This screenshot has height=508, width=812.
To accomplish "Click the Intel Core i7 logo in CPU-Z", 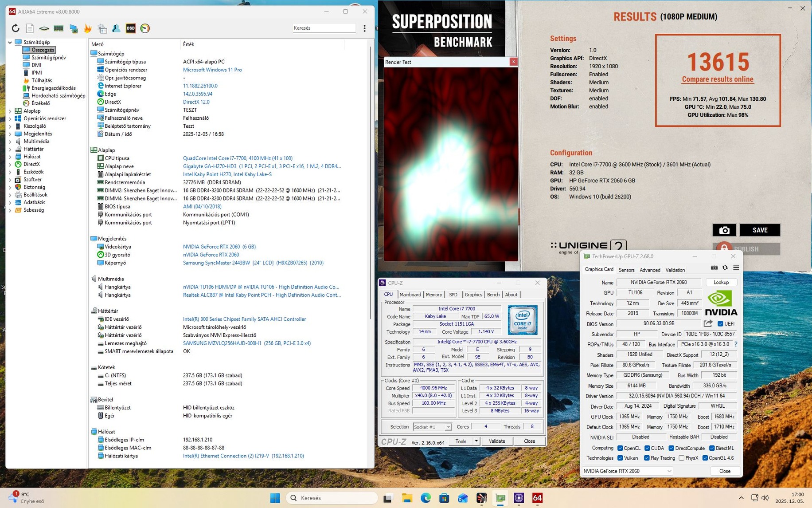I will pyautogui.click(x=523, y=320).
